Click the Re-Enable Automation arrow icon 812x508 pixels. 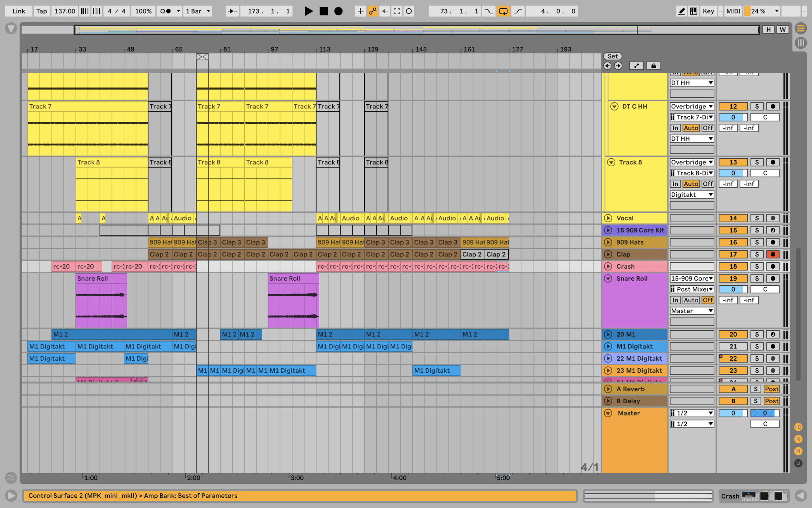pyautogui.click(x=384, y=11)
